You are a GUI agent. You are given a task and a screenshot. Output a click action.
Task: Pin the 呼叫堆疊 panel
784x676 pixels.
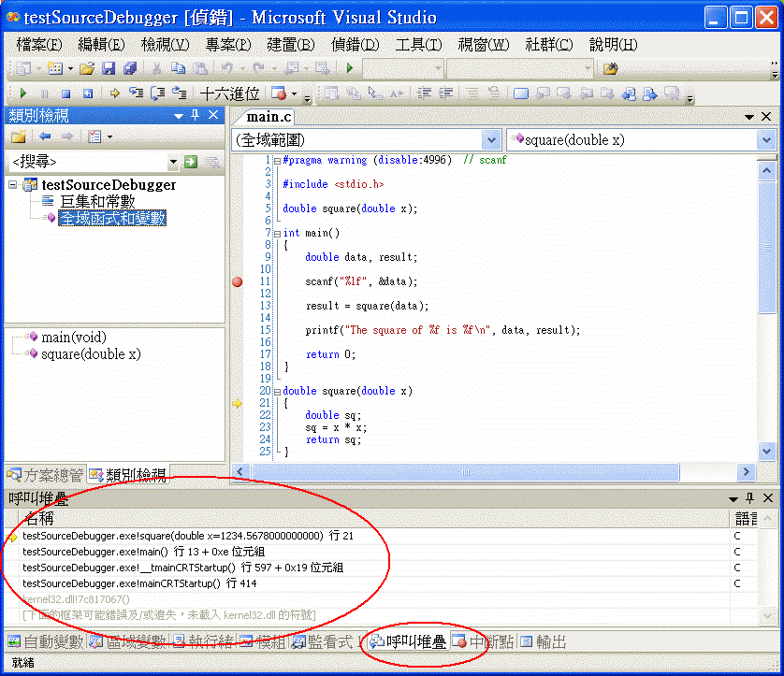(x=749, y=497)
